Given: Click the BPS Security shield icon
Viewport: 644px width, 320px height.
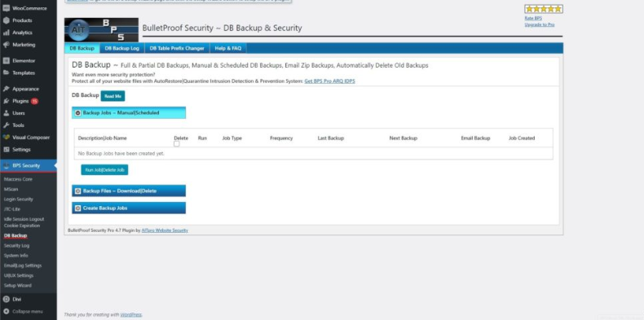Looking at the screenshot, I should [x=7, y=166].
